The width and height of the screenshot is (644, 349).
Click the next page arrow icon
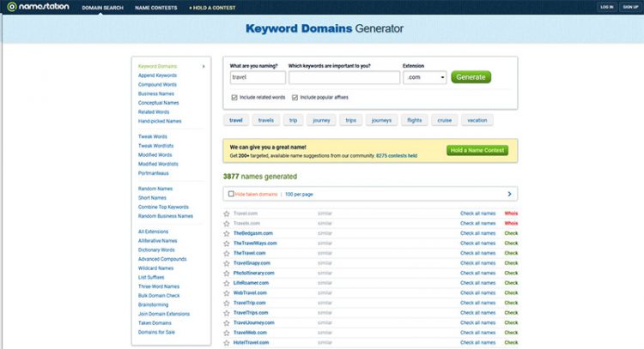point(509,194)
